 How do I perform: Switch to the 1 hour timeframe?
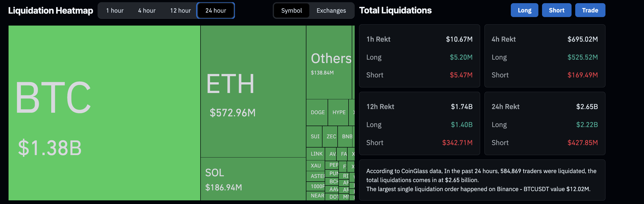coord(115,10)
